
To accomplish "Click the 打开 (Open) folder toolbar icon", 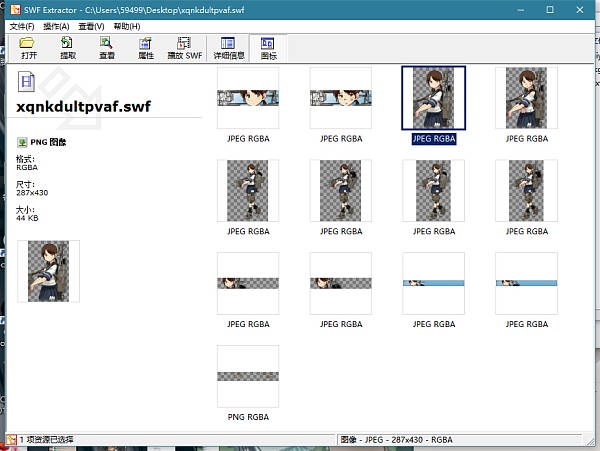I will [27, 42].
